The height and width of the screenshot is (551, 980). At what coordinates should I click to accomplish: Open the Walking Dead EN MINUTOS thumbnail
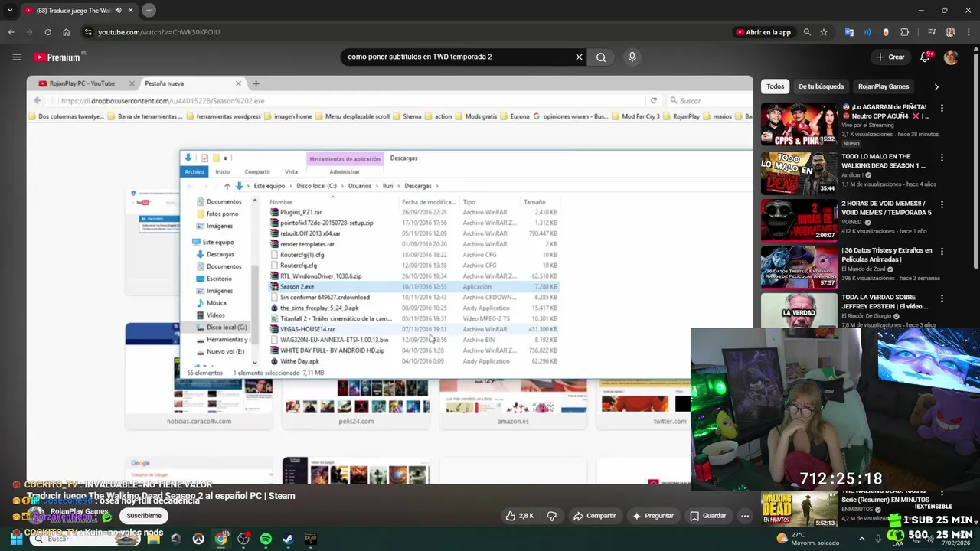(x=799, y=510)
